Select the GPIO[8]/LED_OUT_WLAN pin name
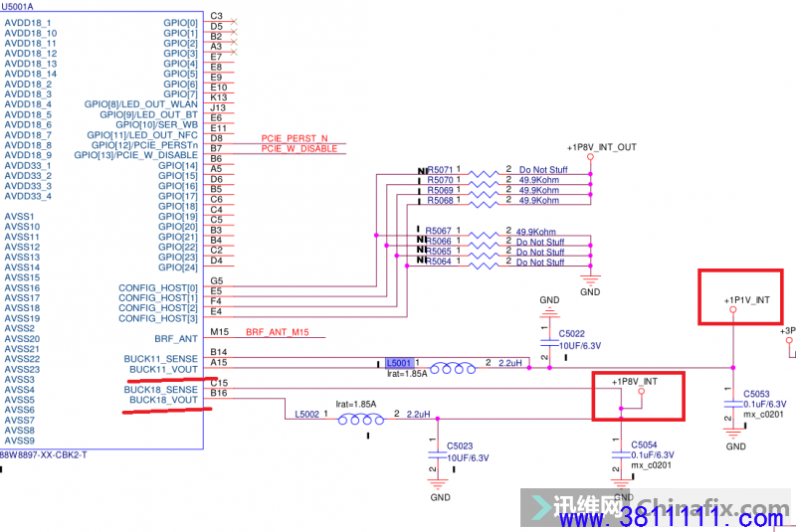The height and width of the screenshot is (532, 796). click(141, 104)
